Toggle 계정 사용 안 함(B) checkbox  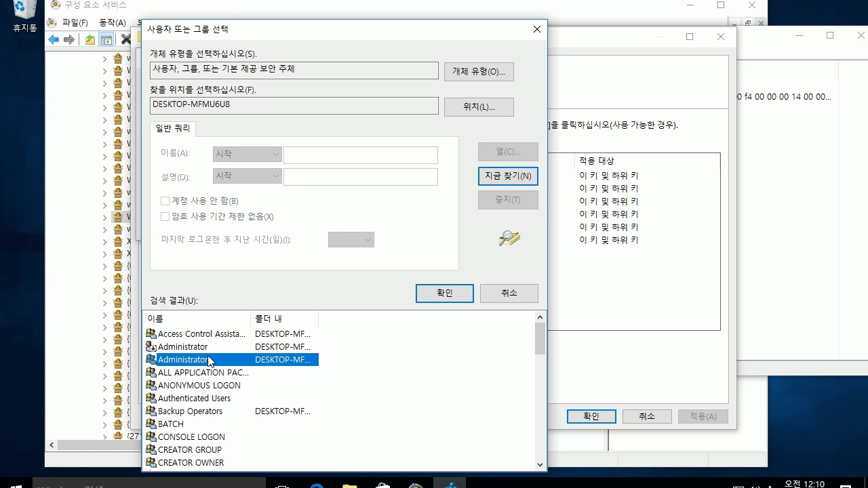tap(165, 201)
